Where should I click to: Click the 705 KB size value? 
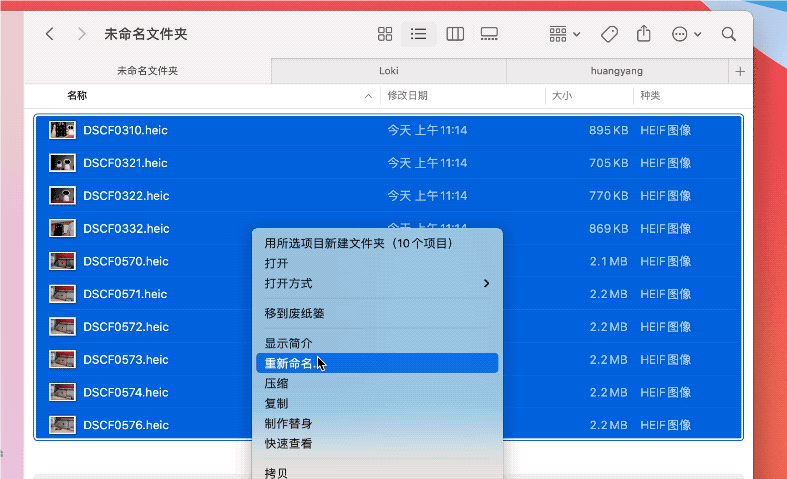click(608, 163)
